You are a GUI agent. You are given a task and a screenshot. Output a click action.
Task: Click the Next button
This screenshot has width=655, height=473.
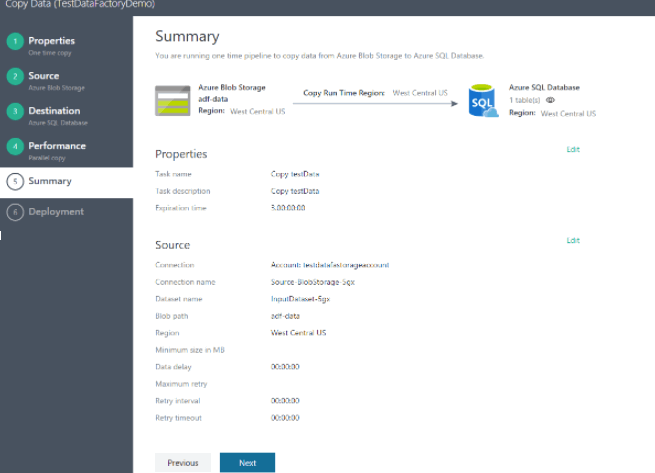[x=247, y=463]
